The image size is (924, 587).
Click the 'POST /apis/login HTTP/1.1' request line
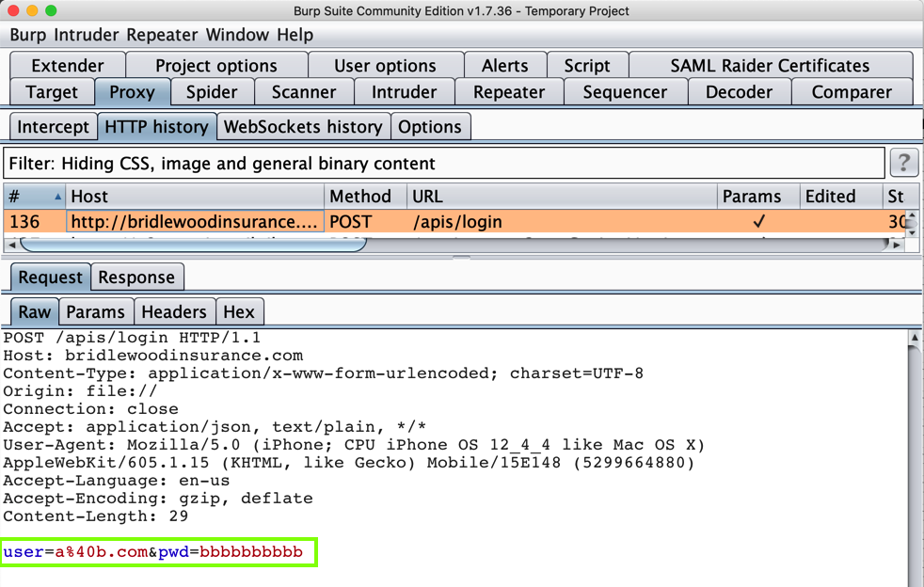click(x=132, y=338)
